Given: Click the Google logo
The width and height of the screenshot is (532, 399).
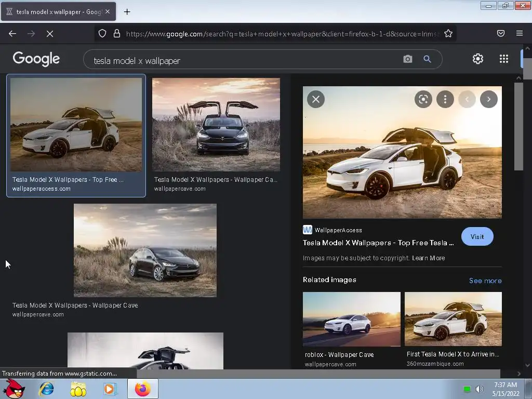Looking at the screenshot, I should 36,59.
